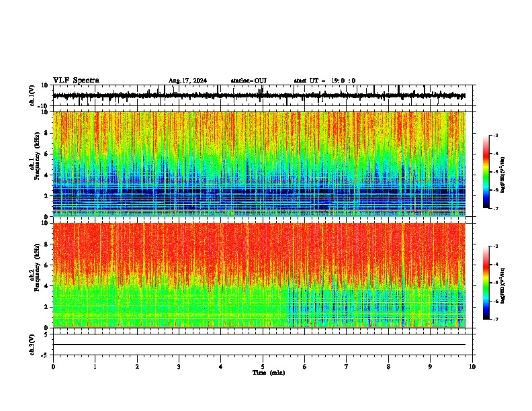Click the "ch.3(V)" axis label
Screen dimensions: 532x411
pos(32,345)
